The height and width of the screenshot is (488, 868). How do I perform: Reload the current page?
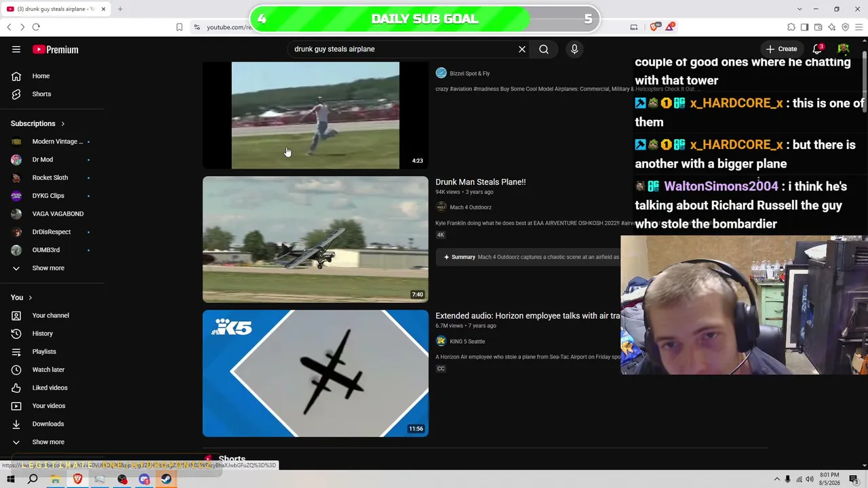click(36, 27)
